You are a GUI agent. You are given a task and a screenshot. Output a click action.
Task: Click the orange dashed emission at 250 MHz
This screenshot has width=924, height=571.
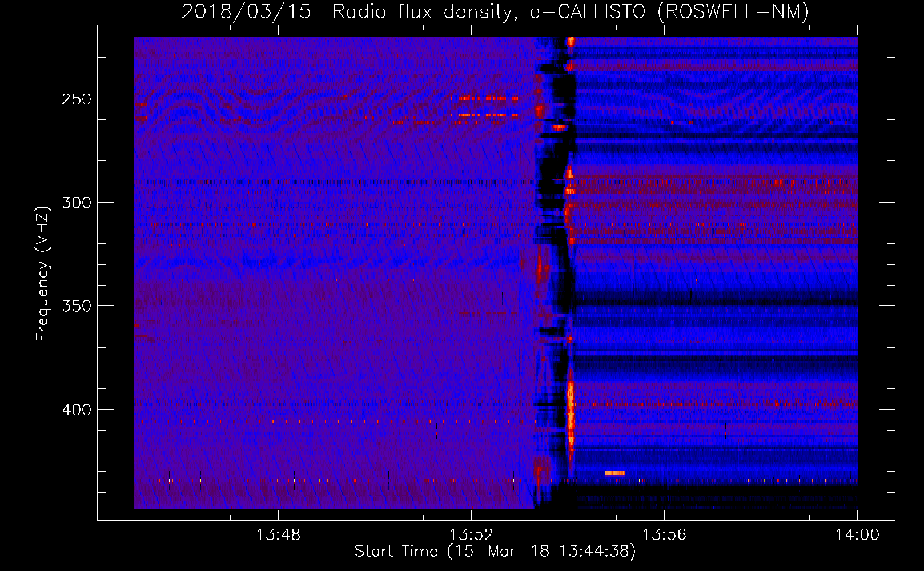click(x=485, y=98)
